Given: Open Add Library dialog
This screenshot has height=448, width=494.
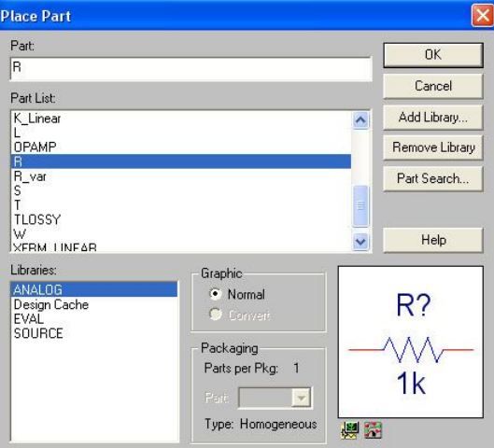Looking at the screenshot, I should [433, 117].
